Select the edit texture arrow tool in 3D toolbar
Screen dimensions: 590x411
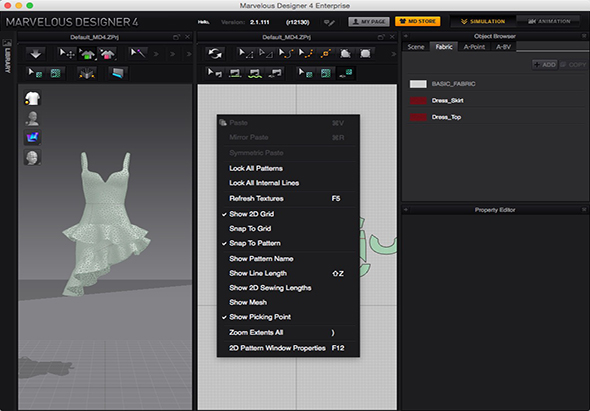point(36,73)
